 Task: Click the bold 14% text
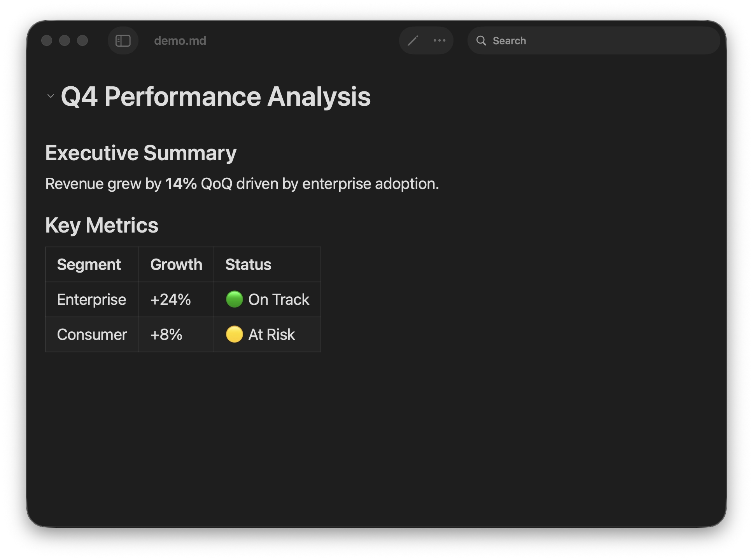181,184
